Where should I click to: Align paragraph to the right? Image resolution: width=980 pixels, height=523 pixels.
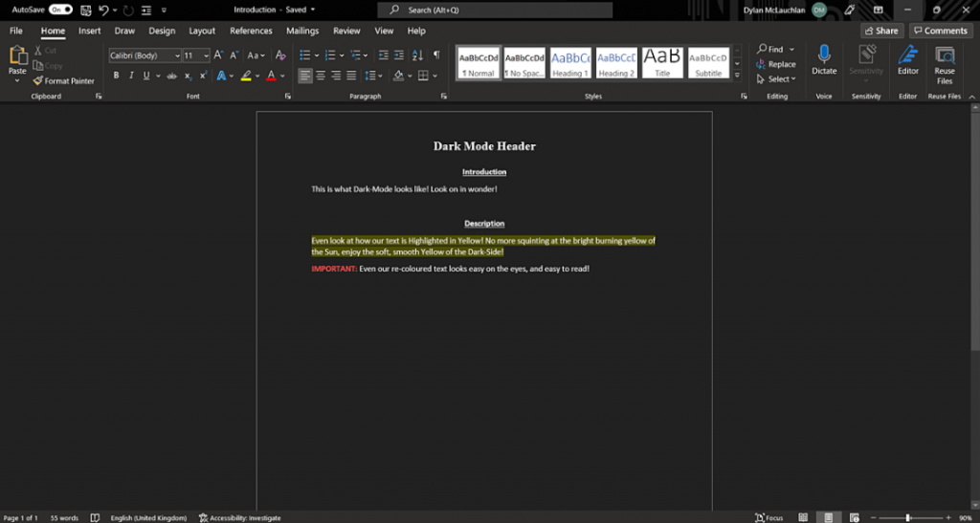(x=336, y=76)
